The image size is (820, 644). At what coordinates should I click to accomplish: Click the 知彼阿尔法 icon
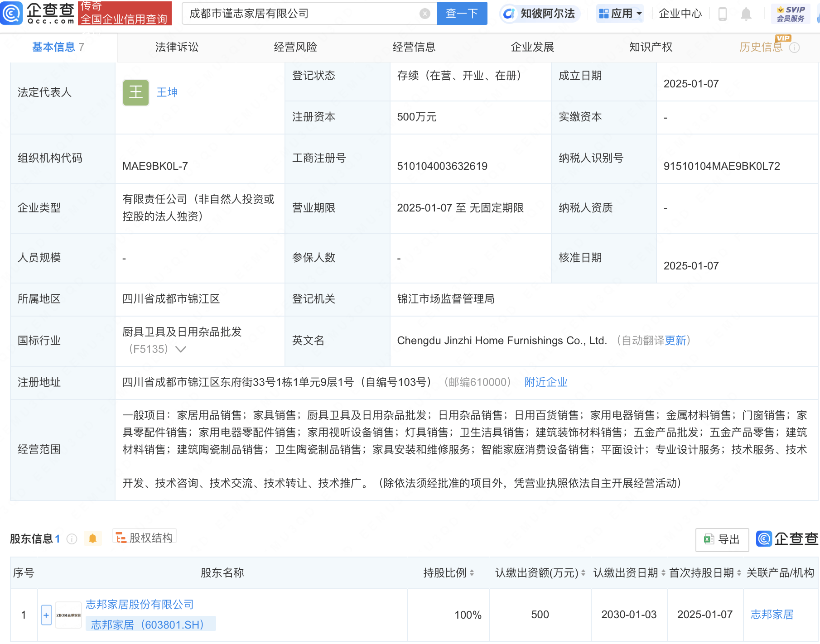point(509,13)
